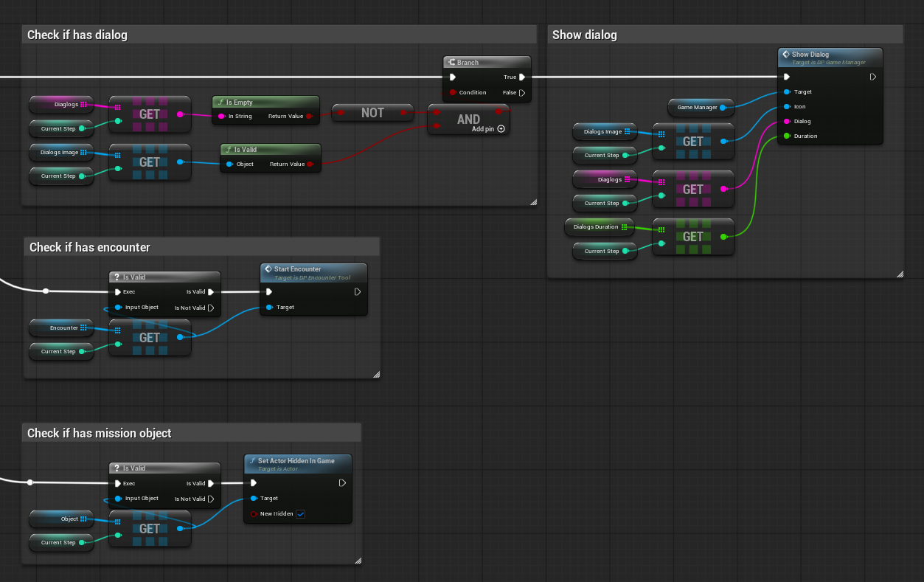924x582 pixels.
Task: Click the Set Actor Hidden In Game function icon
Action: [x=252, y=460]
